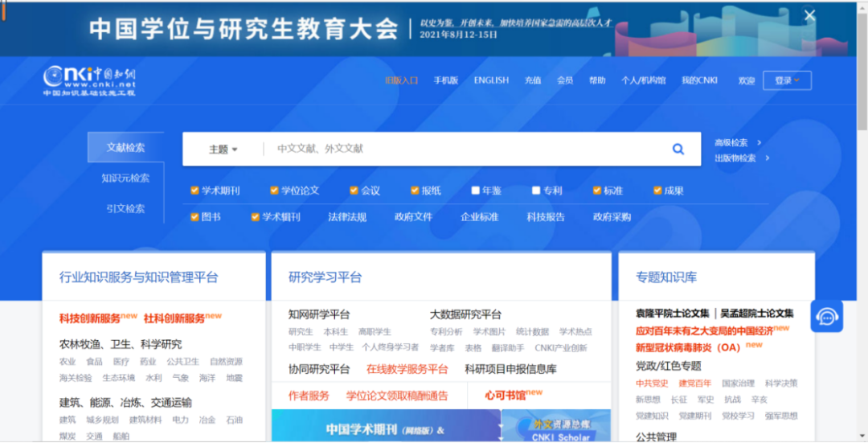Open the customer service chat icon
The width and height of the screenshot is (868, 443).
pos(826,317)
